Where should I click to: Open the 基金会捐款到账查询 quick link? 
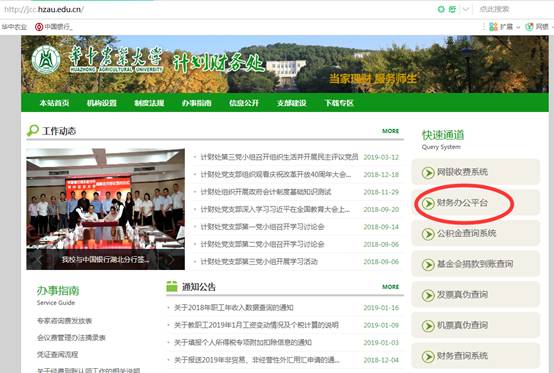[x=476, y=264]
